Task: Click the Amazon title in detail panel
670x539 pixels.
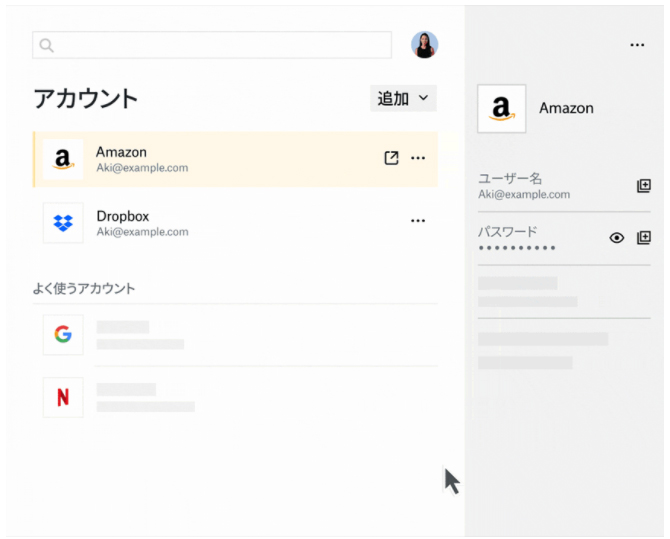Action: click(566, 108)
